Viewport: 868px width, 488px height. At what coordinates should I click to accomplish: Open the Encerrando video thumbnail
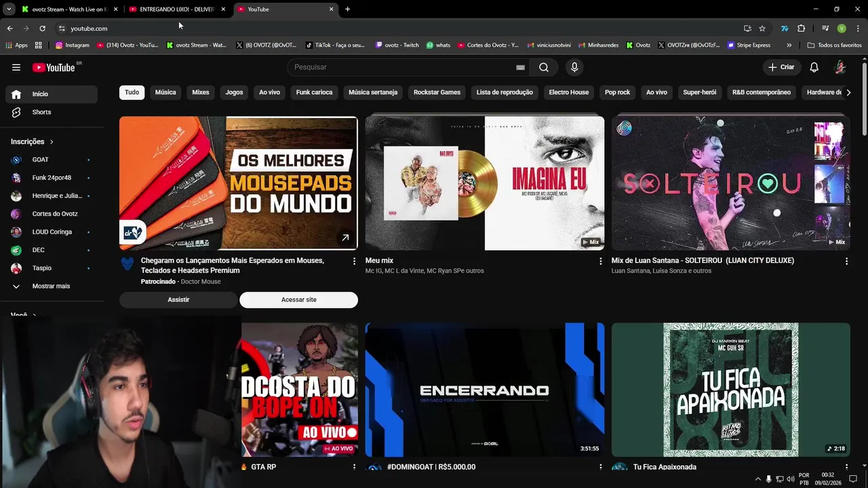[485, 390]
